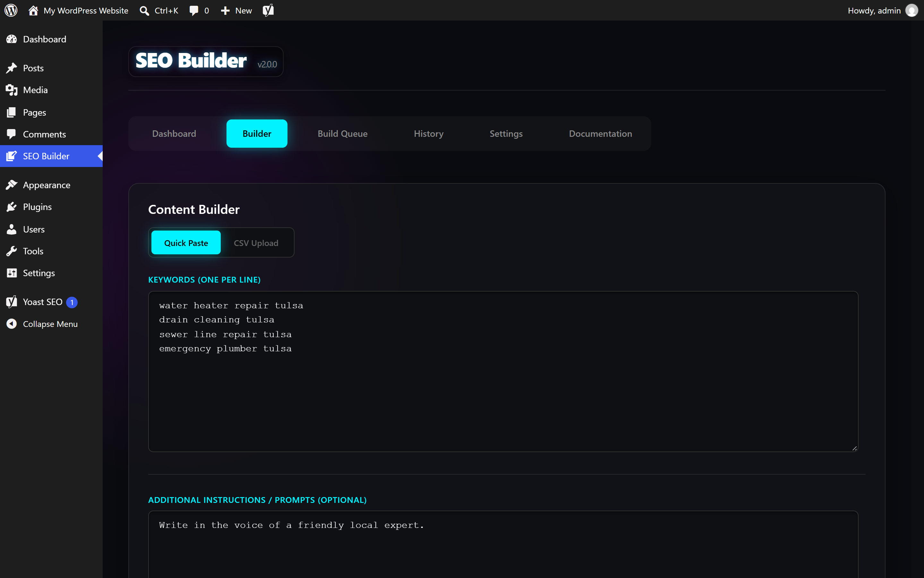924x578 pixels.
Task: Click the Users person icon
Action: [12, 229]
